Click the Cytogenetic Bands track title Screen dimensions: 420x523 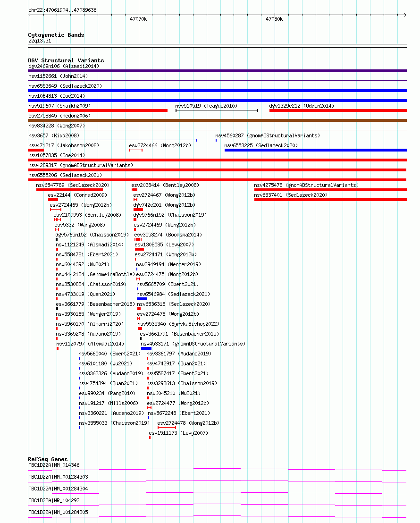click(x=56, y=35)
